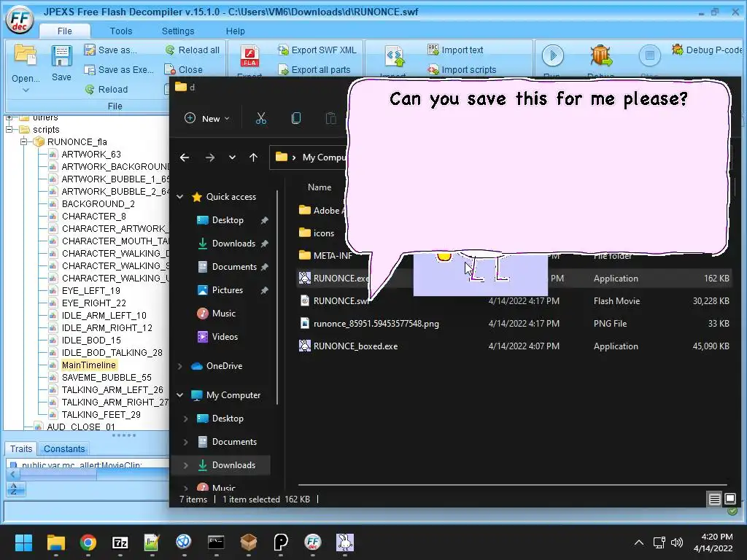Open Chrome from the taskbar
This screenshot has height=560, width=747.
[x=88, y=542]
